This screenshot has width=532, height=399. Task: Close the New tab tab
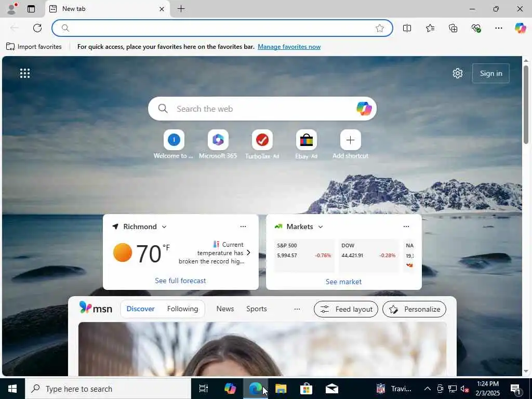point(162,9)
